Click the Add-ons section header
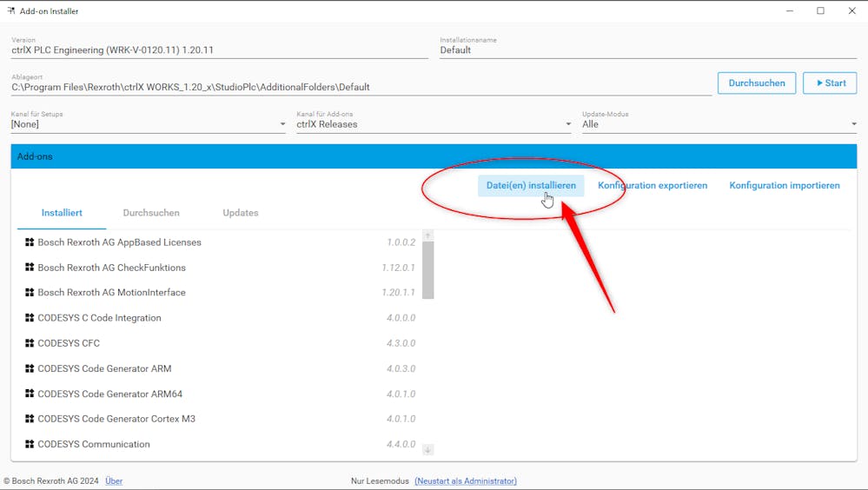The width and height of the screenshot is (868, 490). coord(434,156)
